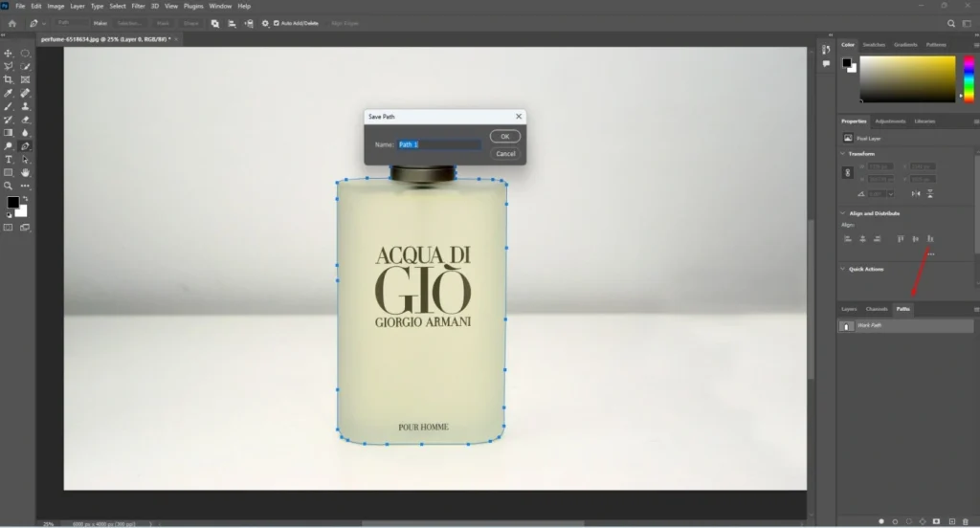Select the Crop tool
The image size is (980, 528).
click(x=8, y=79)
